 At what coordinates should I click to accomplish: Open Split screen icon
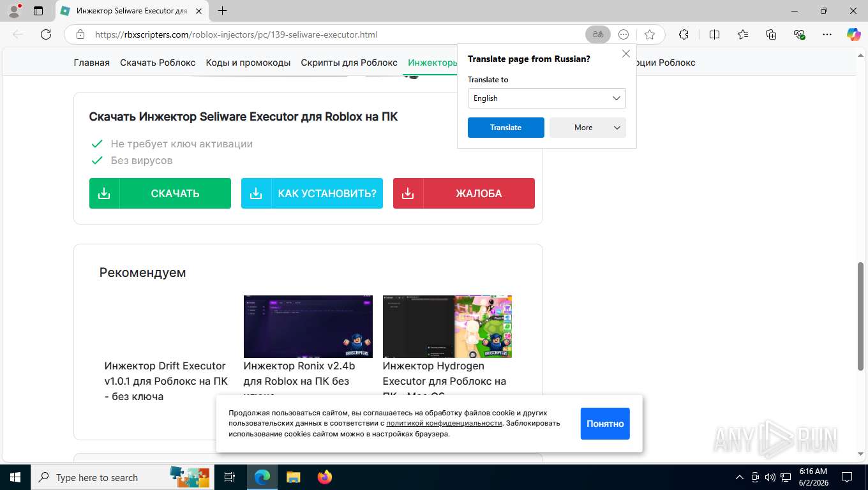click(x=714, y=34)
